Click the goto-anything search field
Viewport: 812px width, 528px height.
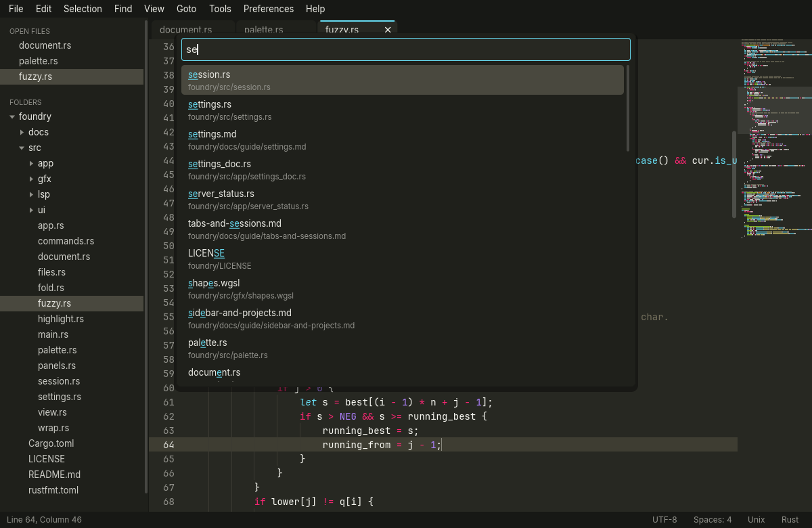click(405, 49)
